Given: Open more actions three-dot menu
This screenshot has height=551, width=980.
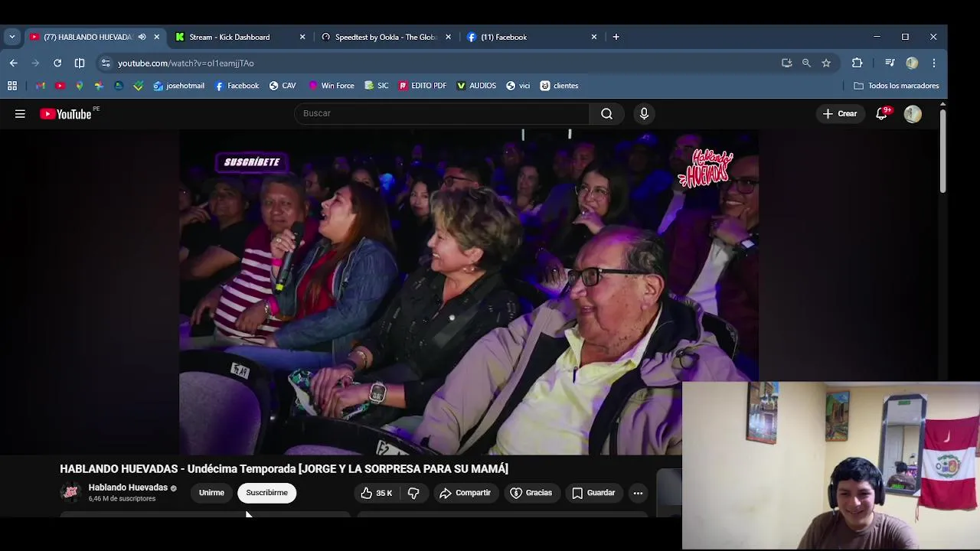Looking at the screenshot, I should pos(638,493).
